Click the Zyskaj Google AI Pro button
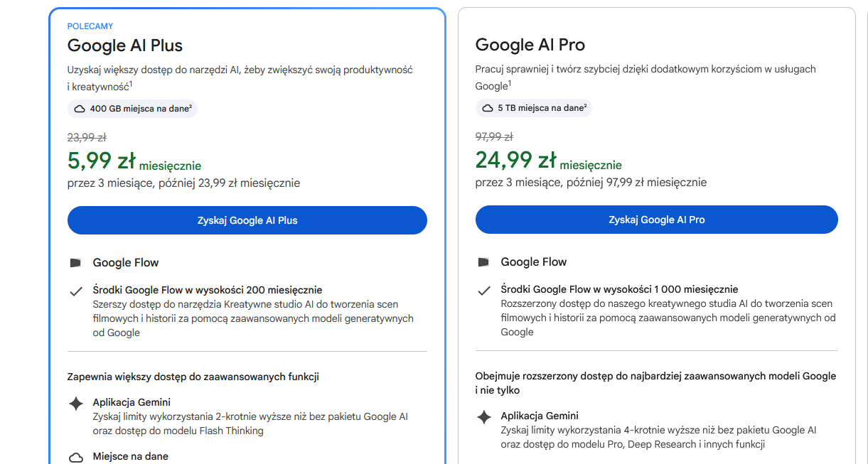The height and width of the screenshot is (464, 868). coord(657,220)
